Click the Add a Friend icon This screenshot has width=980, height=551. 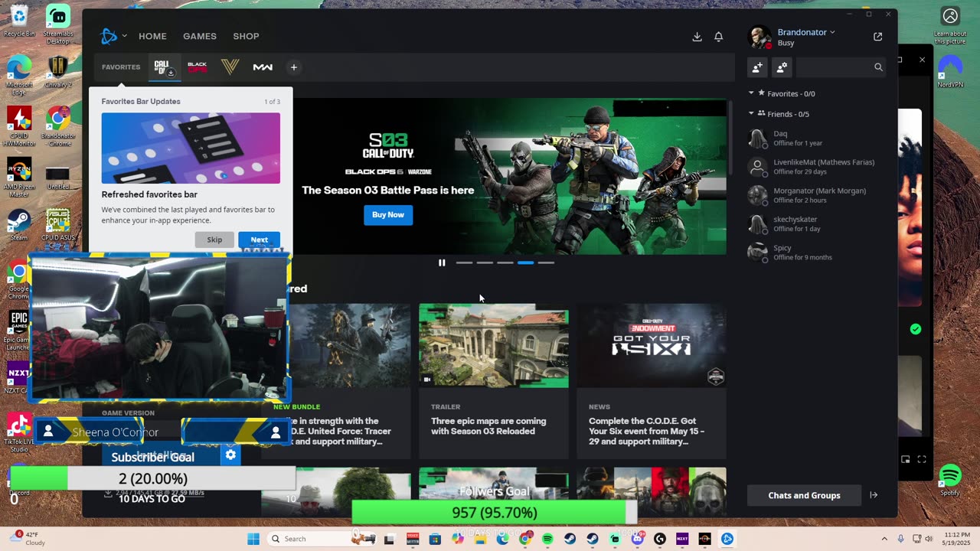[757, 67]
